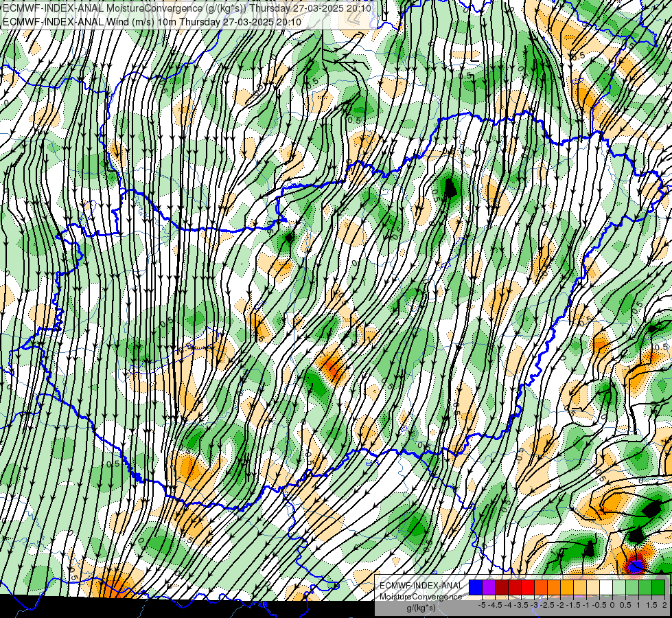The image size is (672, 618).
Task: Select the darkest red legend swatch
Action: (x=502, y=588)
